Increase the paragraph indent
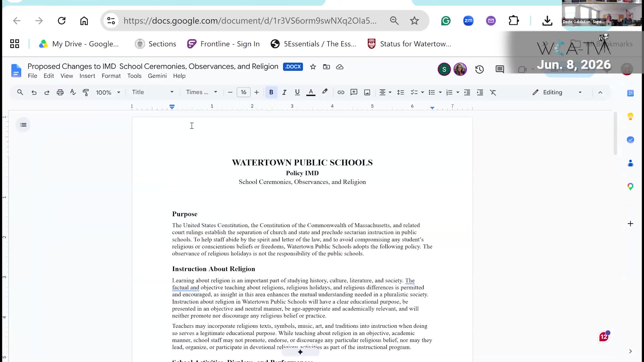The width and height of the screenshot is (644, 362). (480, 92)
